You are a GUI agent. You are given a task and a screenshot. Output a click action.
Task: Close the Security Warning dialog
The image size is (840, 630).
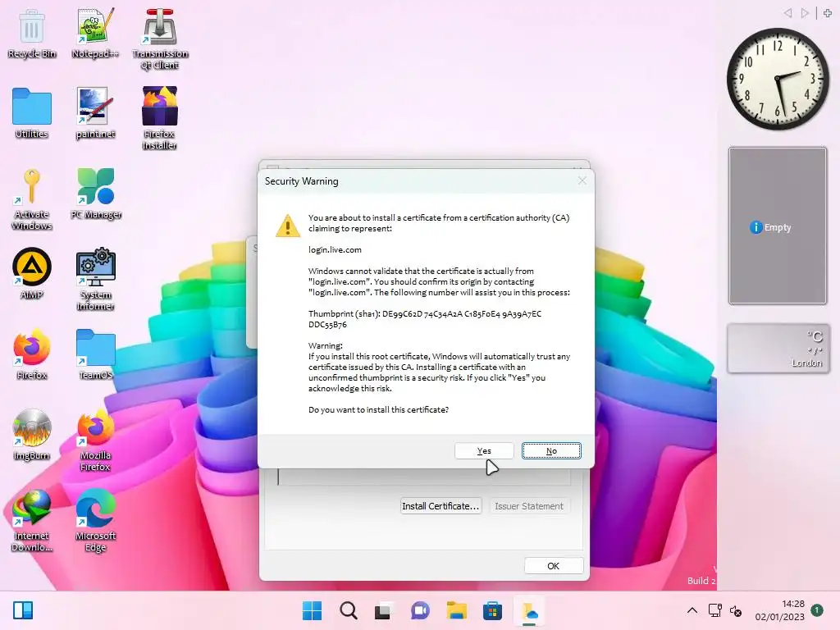click(582, 181)
